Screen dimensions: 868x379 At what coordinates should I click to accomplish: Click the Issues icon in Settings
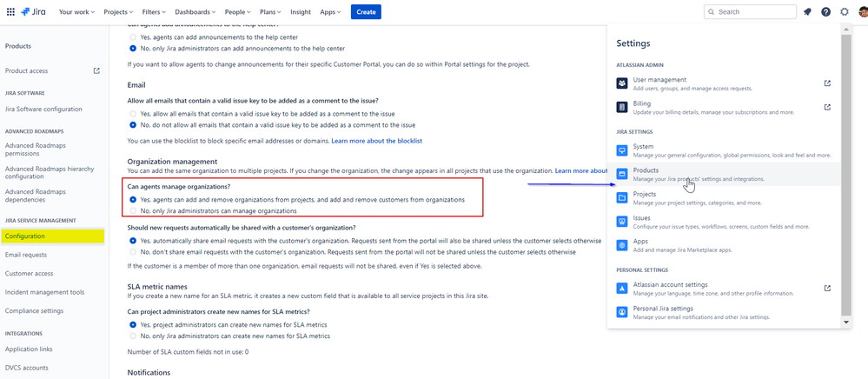coord(621,222)
